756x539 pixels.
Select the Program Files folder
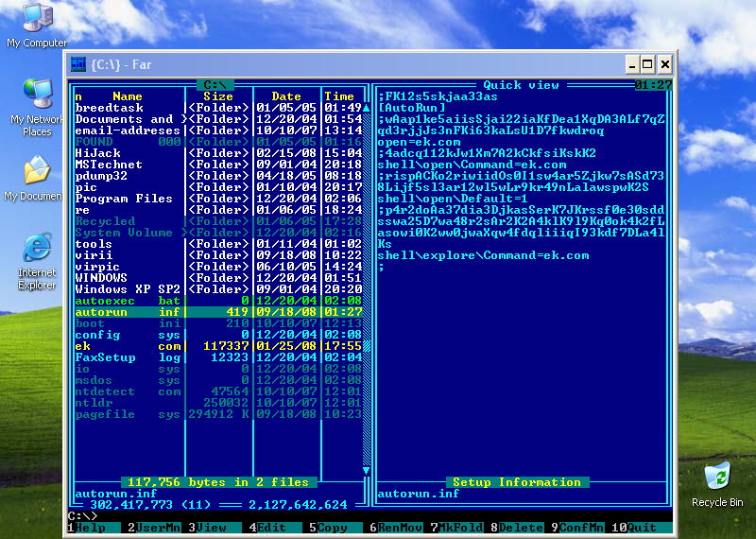(218, 199)
